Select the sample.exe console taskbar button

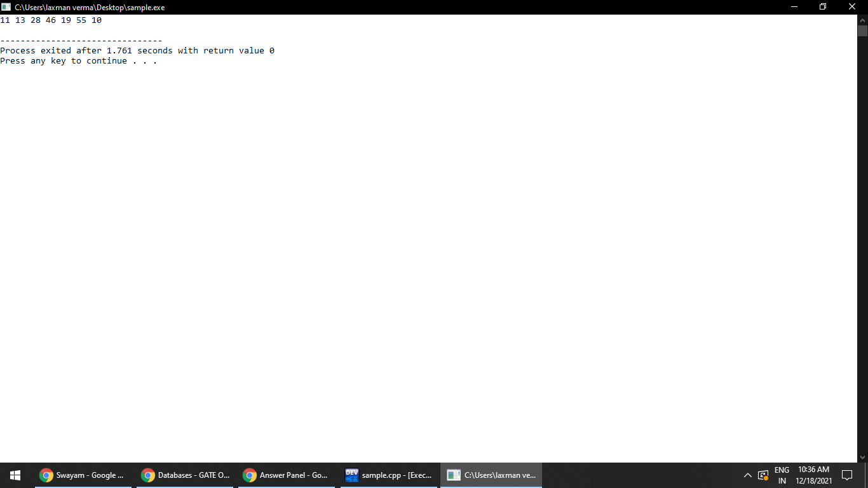click(491, 475)
